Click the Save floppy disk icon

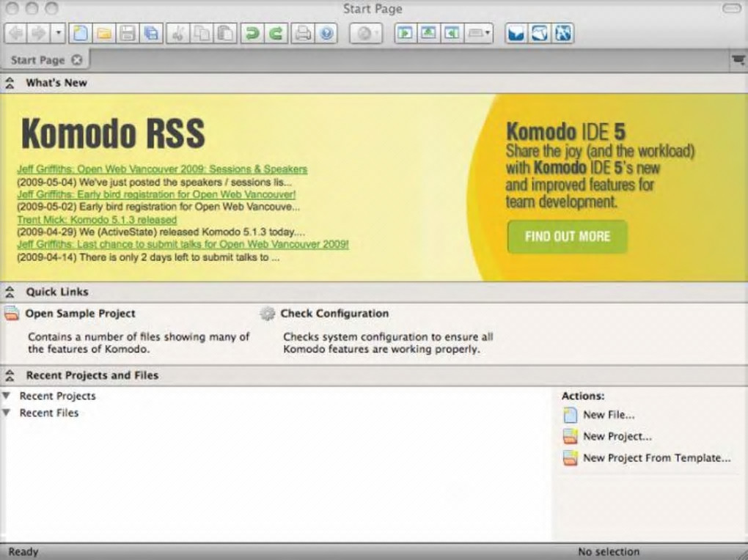pos(128,34)
